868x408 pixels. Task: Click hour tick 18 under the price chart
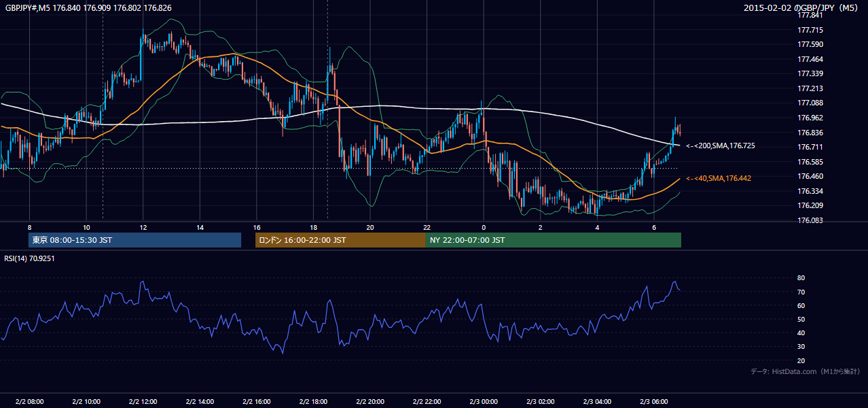click(x=313, y=227)
